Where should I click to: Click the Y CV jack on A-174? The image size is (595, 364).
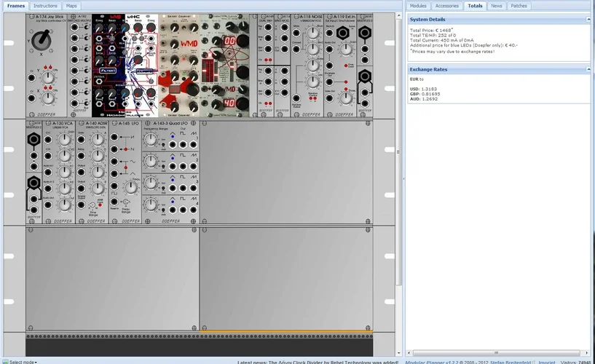click(32, 78)
